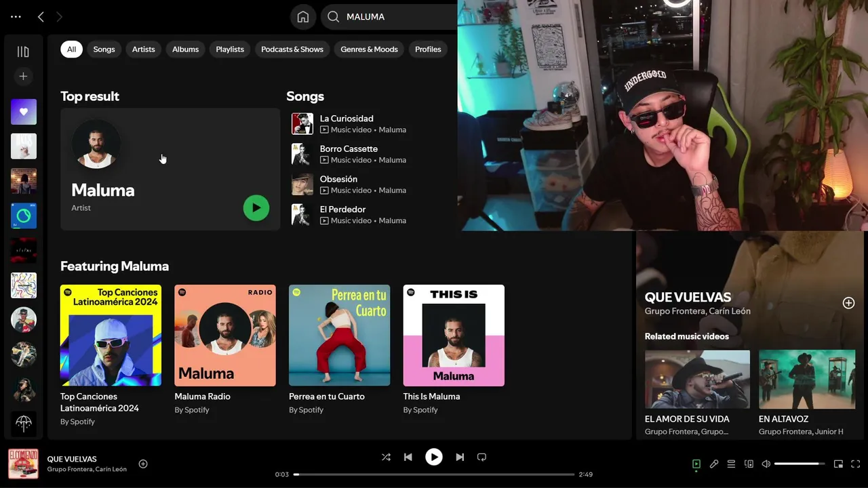
Task: Toggle Now Playing view
Action: [696, 464]
